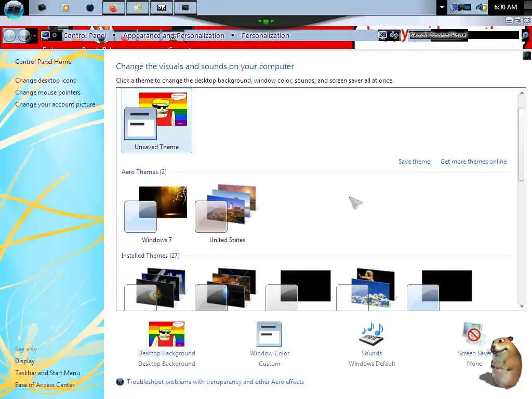The image size is (532, 399).
Task: Select the Unsaved Theme thumbnail
Action: click(157, 121)
